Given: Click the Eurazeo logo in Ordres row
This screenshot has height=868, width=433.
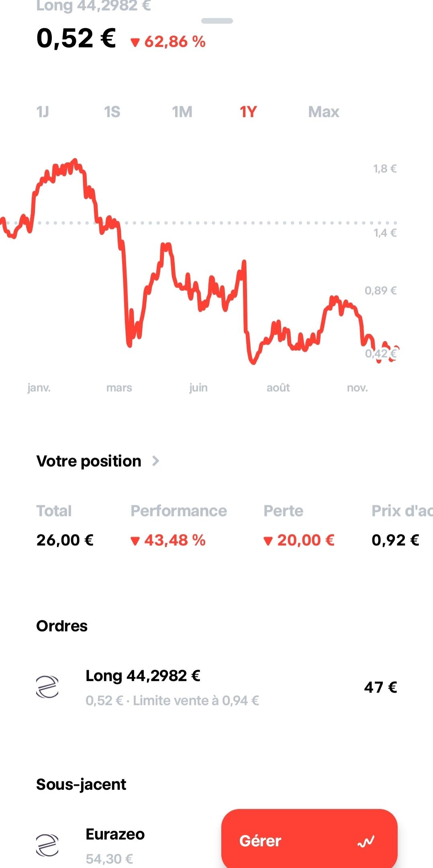Looking at the screenshot, I should pyautogui.click(x=47, y=687).
